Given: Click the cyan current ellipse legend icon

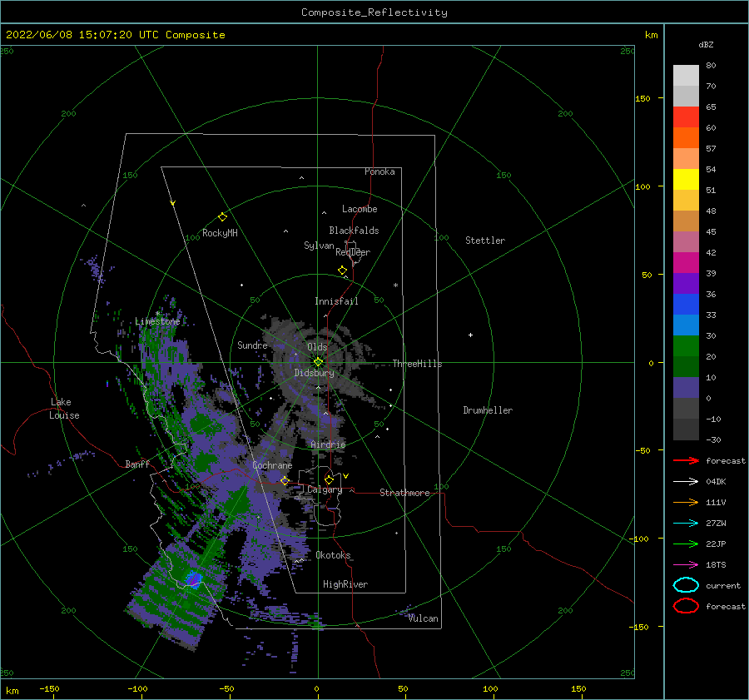Looking at the screenshot, I should pos(686,585).
